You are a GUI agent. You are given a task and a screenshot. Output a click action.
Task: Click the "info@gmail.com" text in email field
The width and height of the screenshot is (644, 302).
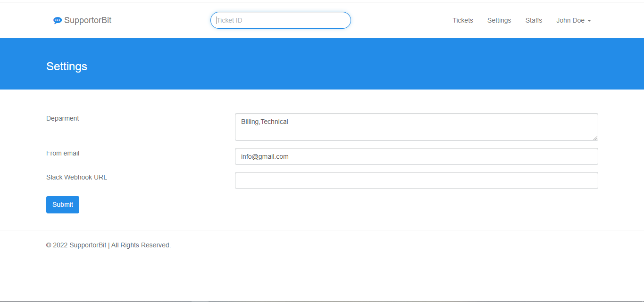click(265, 156)
